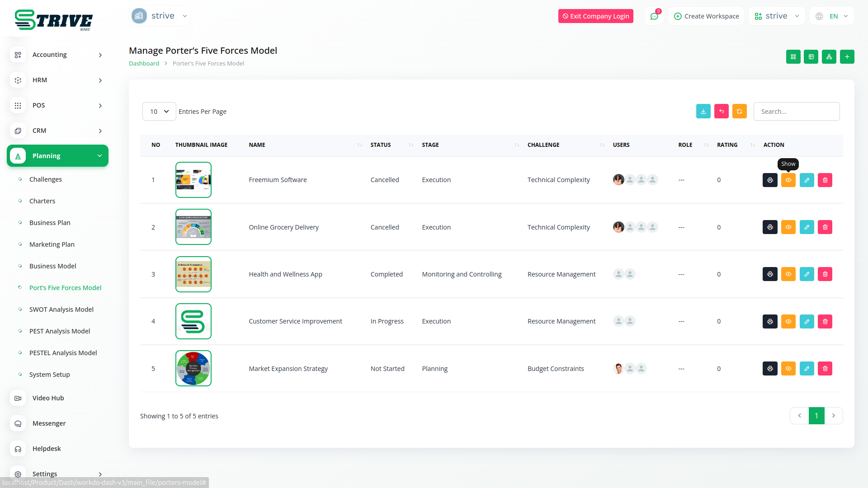Open the EN language dropdown

833,16
